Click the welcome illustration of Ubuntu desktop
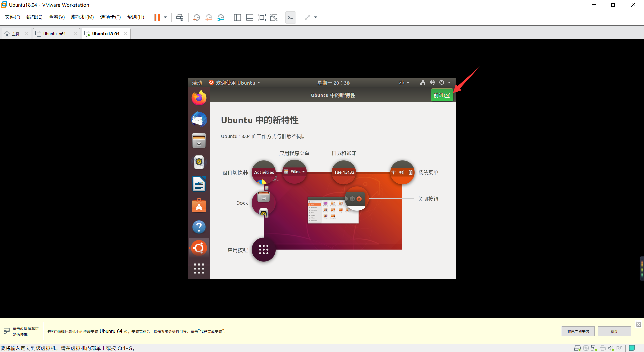The height and width of the screenshot is (352, 644). click(333, 211)
